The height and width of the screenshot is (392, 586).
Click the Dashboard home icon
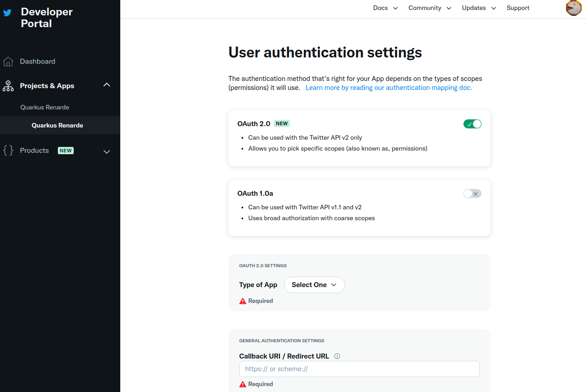click(8, 61)
